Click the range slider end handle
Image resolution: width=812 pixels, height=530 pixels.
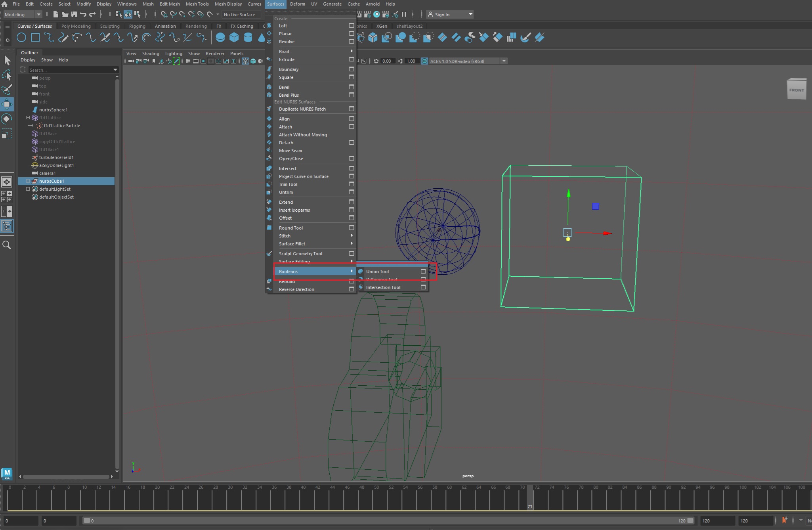690,520
